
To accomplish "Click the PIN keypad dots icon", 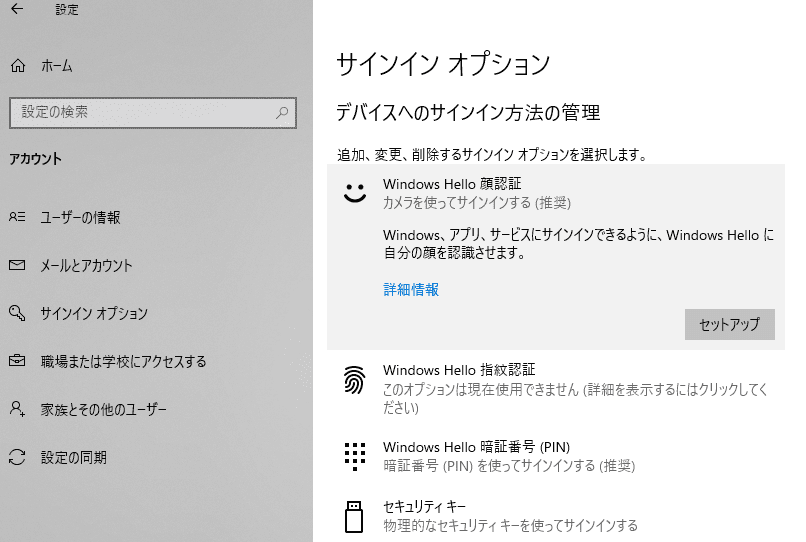I will click(x=355, y=456).
